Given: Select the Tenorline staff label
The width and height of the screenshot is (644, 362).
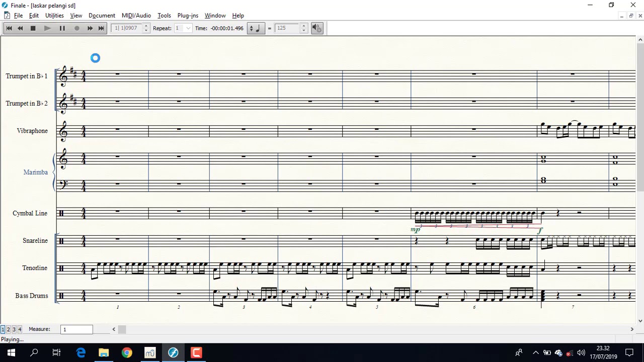Looking at the screenshot, I should 35,268.
